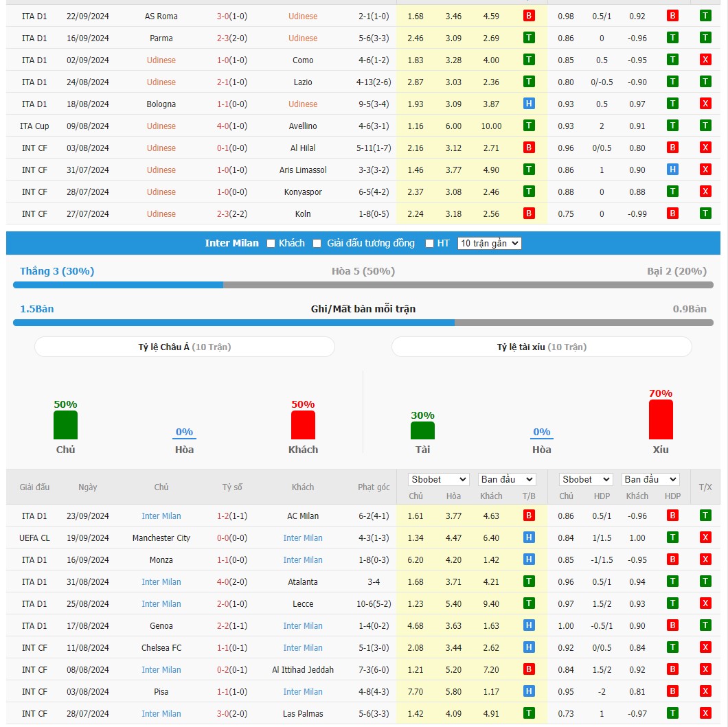Toggle the HT checkbox
728x727 pixels.
point(429,244)
